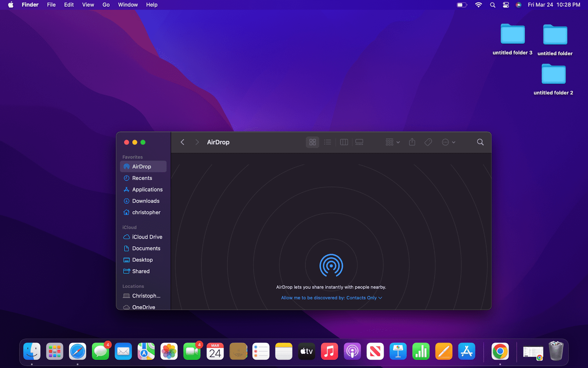Open the View menu
The image size is (588, 368).
[88, 5]
